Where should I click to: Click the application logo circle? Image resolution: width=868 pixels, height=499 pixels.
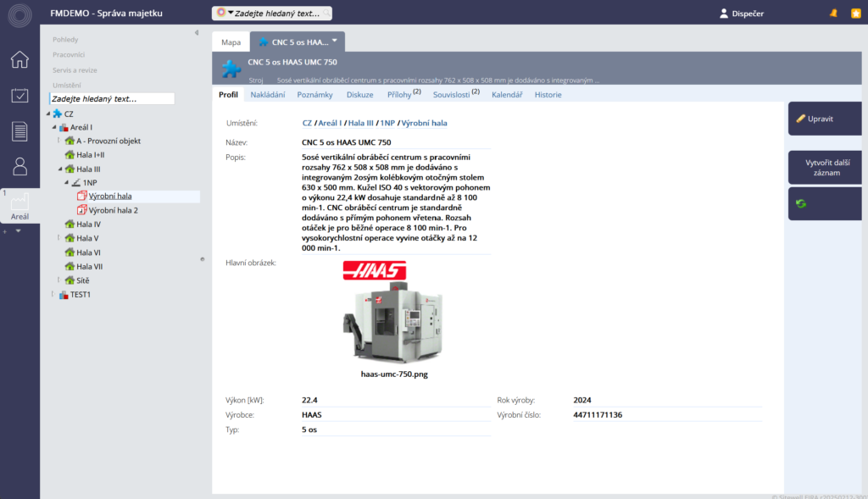pos(19,15)
